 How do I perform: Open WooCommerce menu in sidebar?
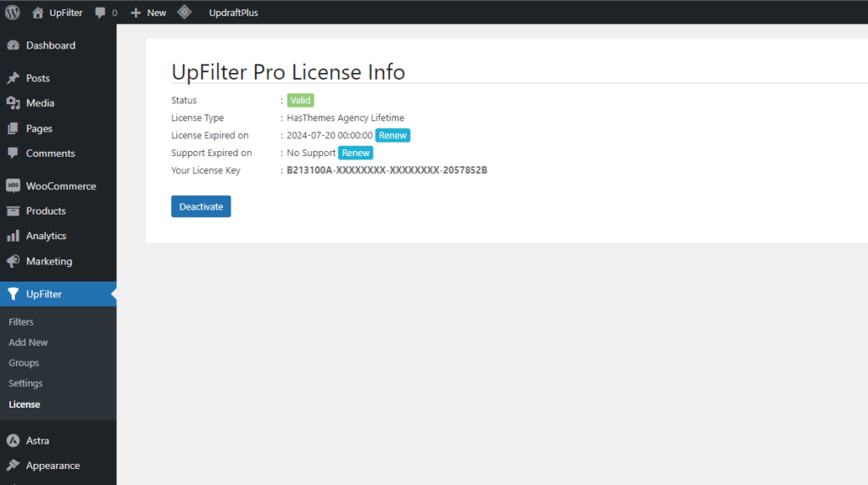(x=60, y=187)
